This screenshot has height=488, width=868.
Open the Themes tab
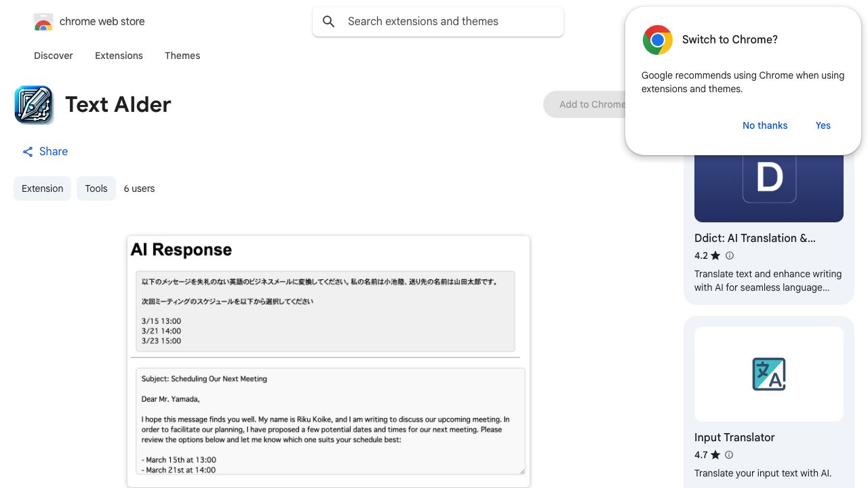tap(182, 56)
